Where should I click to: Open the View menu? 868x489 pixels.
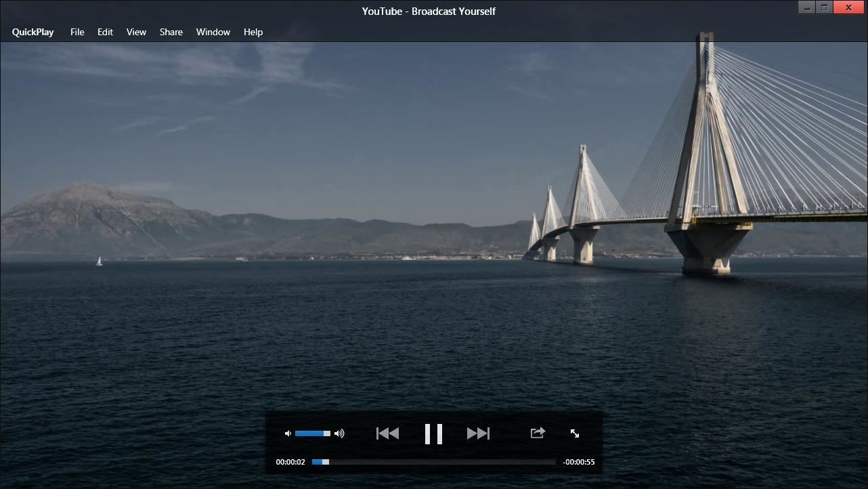[136, 32]
